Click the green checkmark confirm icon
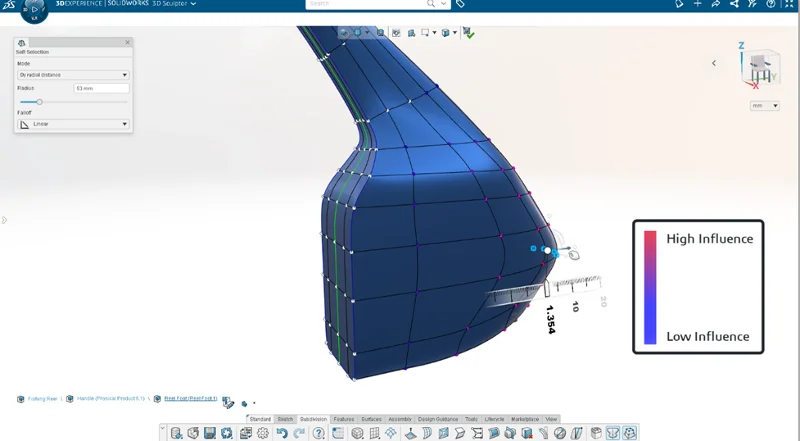 [469, 33]
